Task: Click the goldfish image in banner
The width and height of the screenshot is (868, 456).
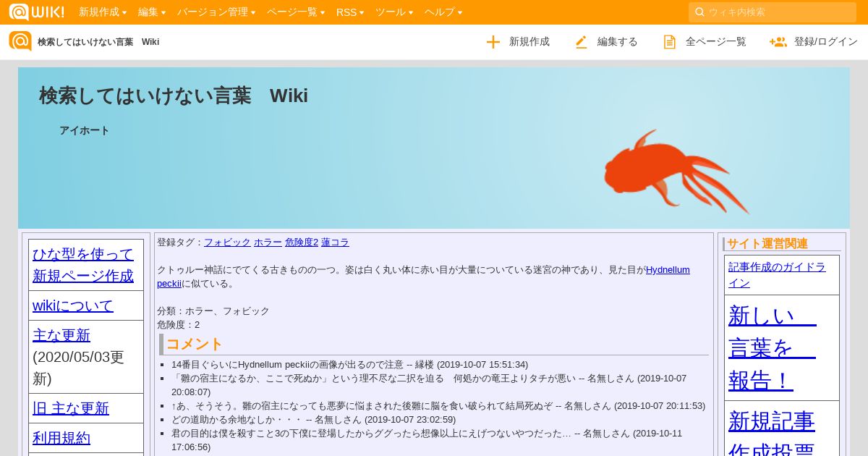Action: [676, 171]
